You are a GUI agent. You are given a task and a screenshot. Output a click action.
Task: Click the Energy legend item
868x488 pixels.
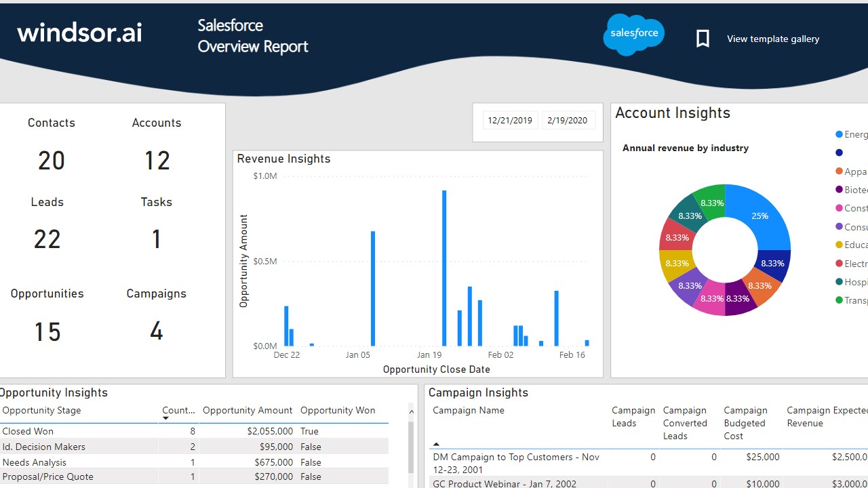852,134
